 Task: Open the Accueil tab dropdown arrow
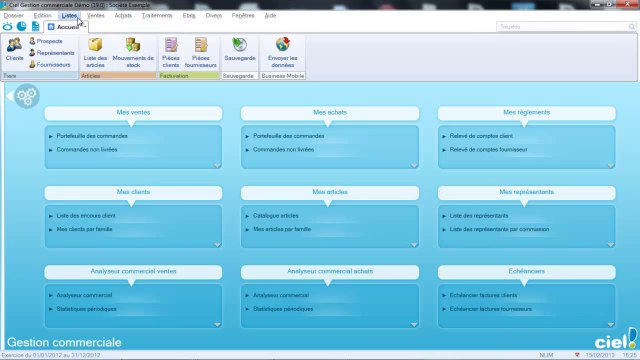pos(85,27)
